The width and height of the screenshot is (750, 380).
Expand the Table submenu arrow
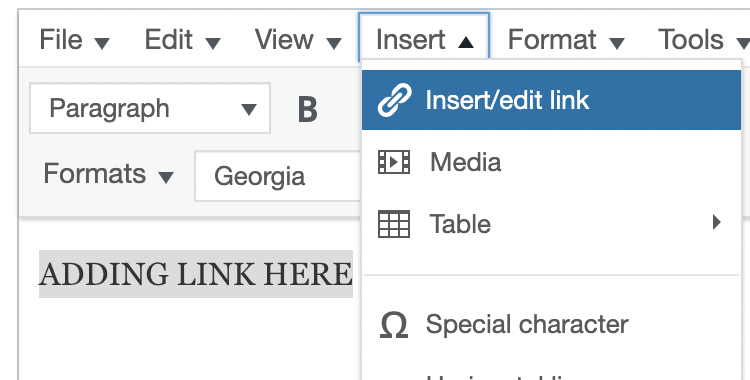click(716, 222)
